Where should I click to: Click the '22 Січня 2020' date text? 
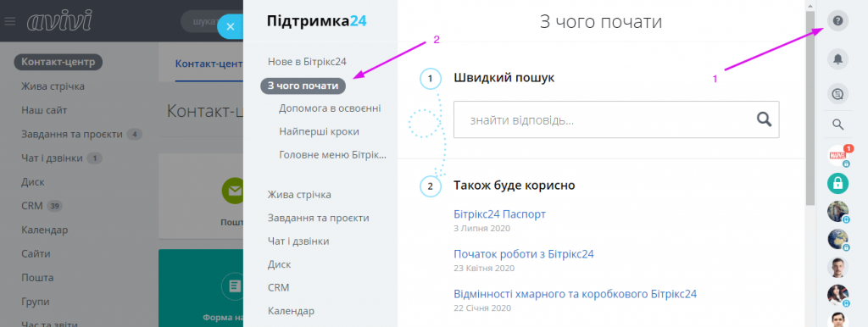[481, 308]
